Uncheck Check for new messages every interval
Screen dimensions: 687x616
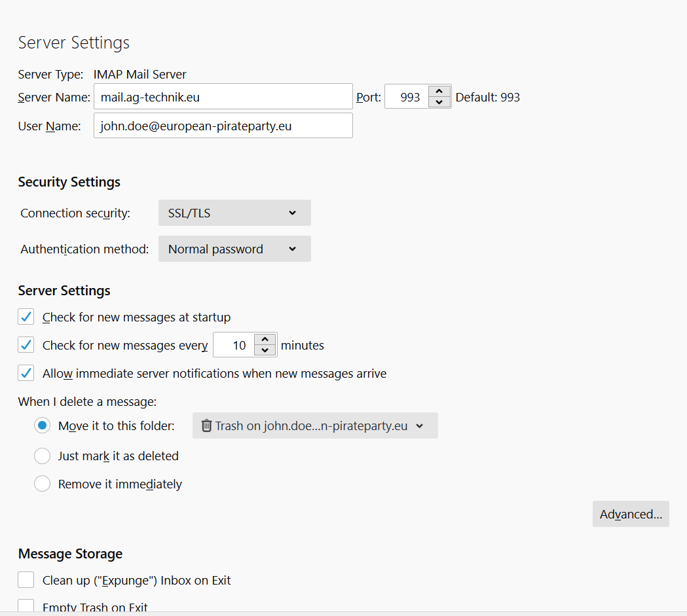coord(26,345)
